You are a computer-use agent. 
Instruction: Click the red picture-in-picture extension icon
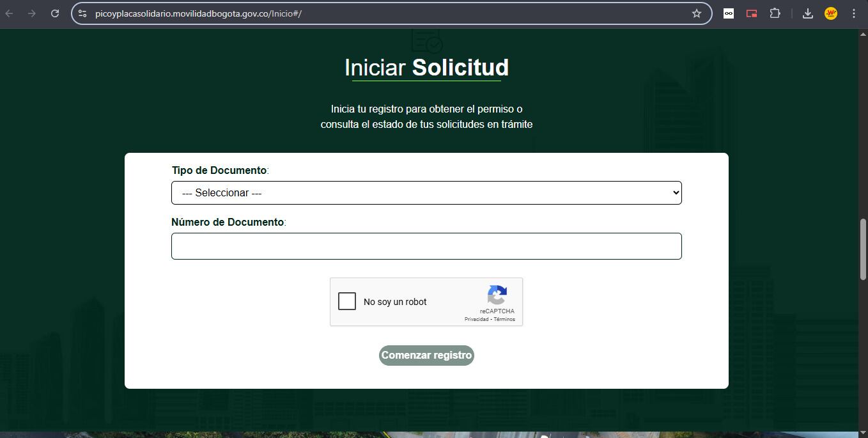pos(752,13)
